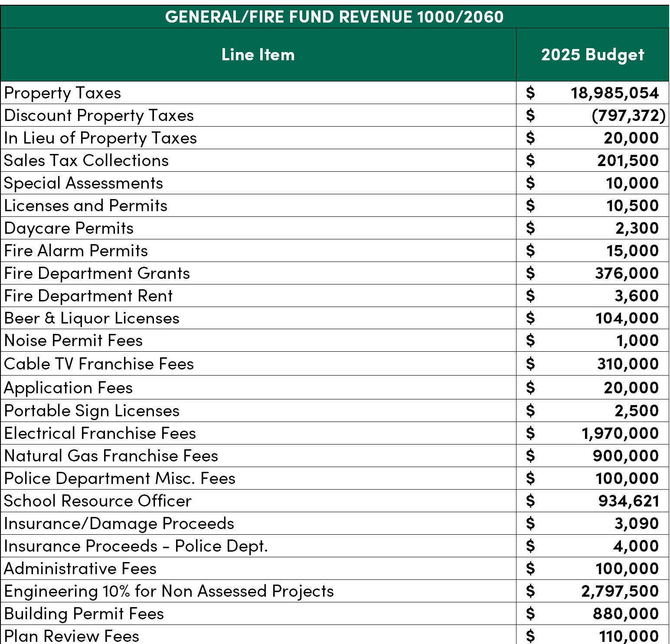Select the 'Property Taxes' row label
Viewport: 670px width, 644px height.
[62, 93]
